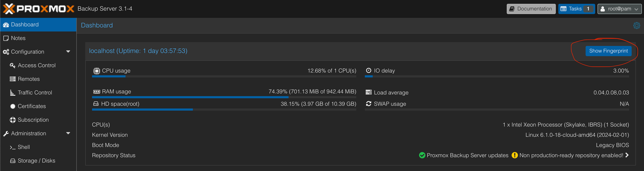644x171 pixels.
Task: Open the root@pam user dropdown
Action: click(620, 9)
